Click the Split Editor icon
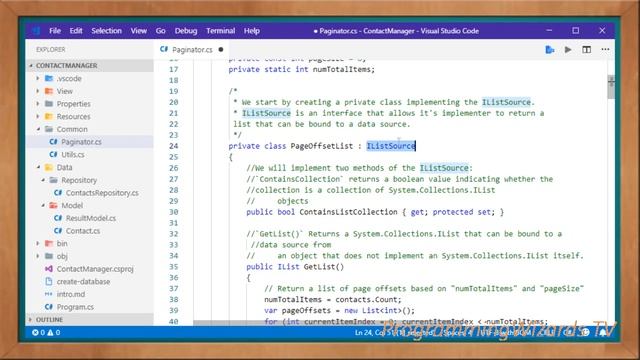The height and width of the screenshot is (360, 640). tap(587, 49)
